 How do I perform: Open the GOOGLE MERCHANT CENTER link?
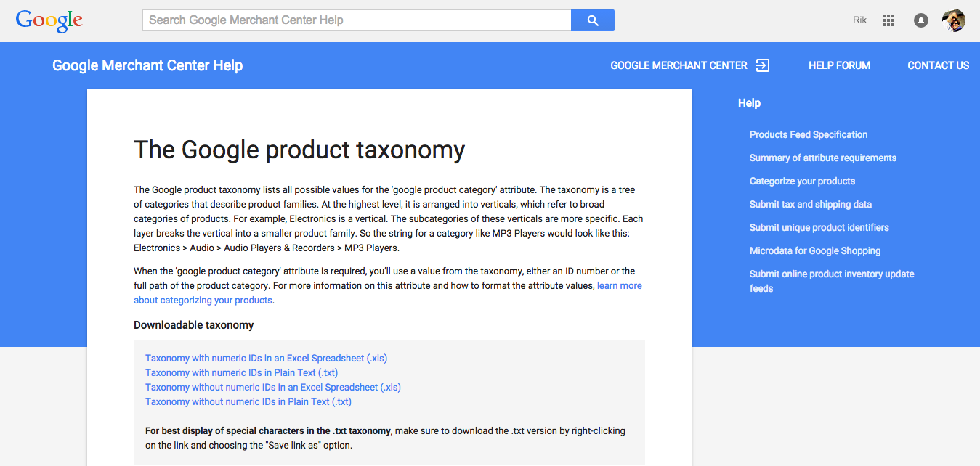pos(679,65)
